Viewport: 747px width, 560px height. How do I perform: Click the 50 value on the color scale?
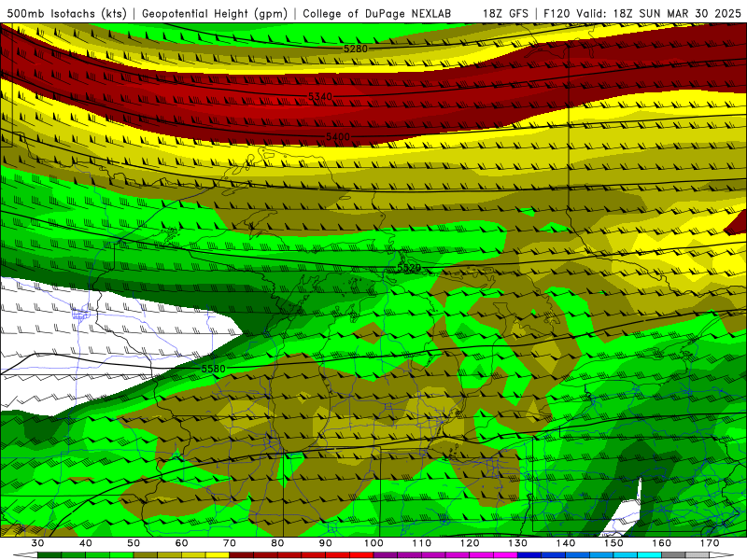(134, 543)
